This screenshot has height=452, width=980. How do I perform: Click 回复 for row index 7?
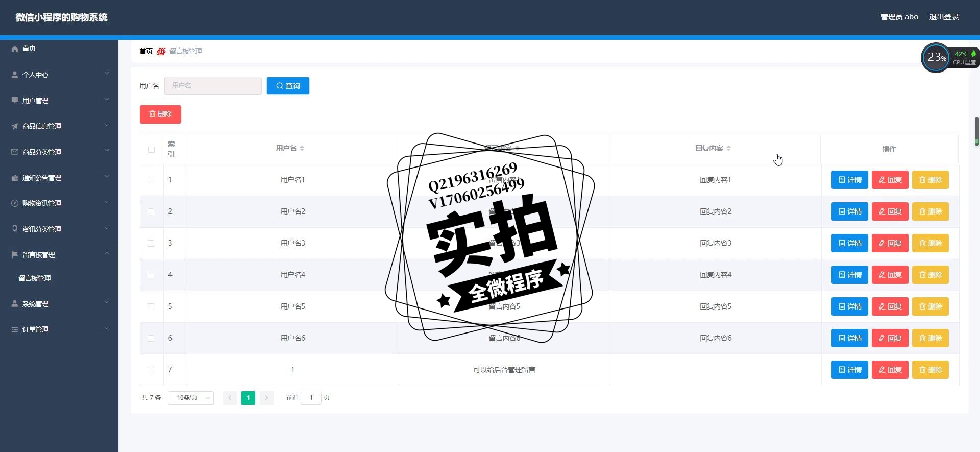click(x=890, y=370)
